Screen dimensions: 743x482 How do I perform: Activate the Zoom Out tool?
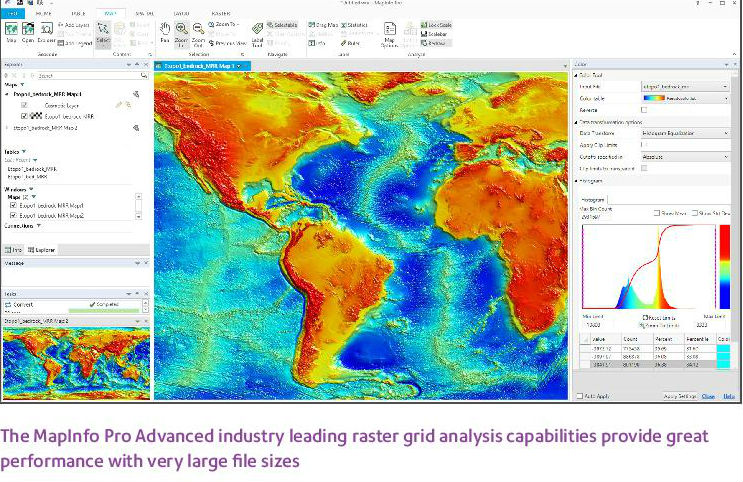199,34
